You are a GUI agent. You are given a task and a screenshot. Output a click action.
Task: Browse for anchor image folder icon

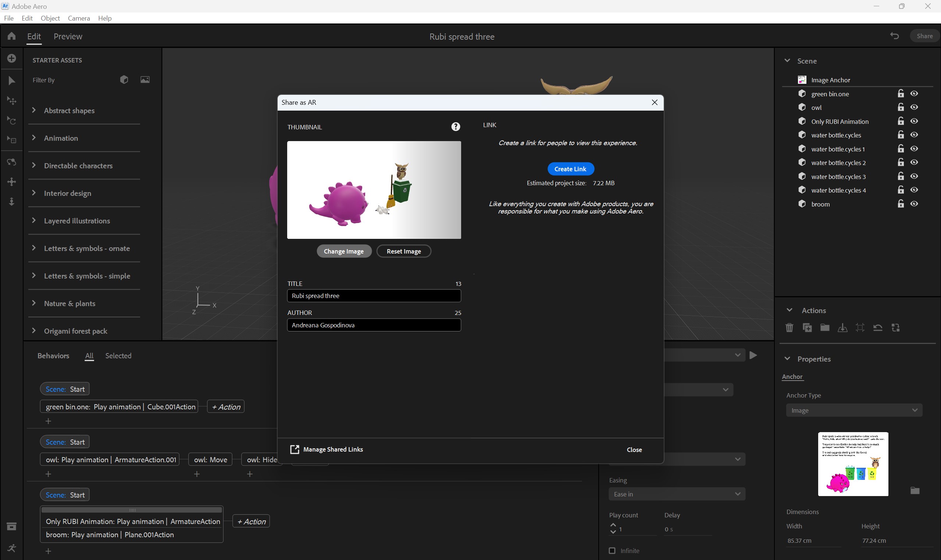pyautogui.click(x=915, y=491)
